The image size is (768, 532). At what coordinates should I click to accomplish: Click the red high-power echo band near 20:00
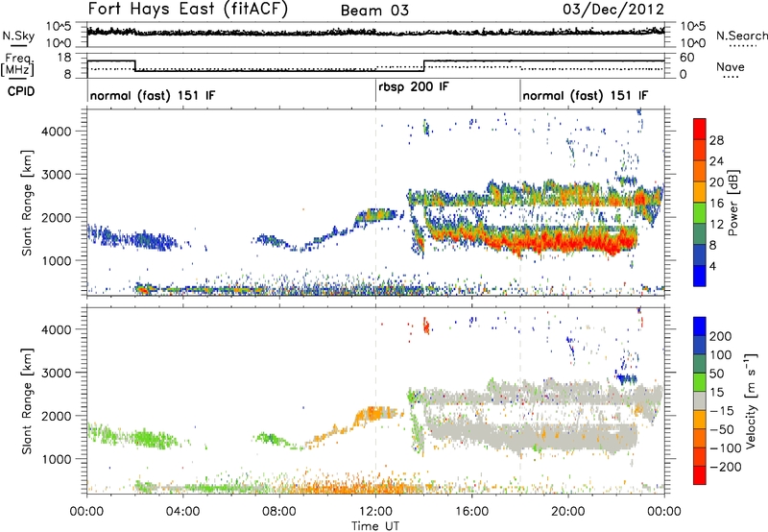pyautogui.click(x=568, y=241)
